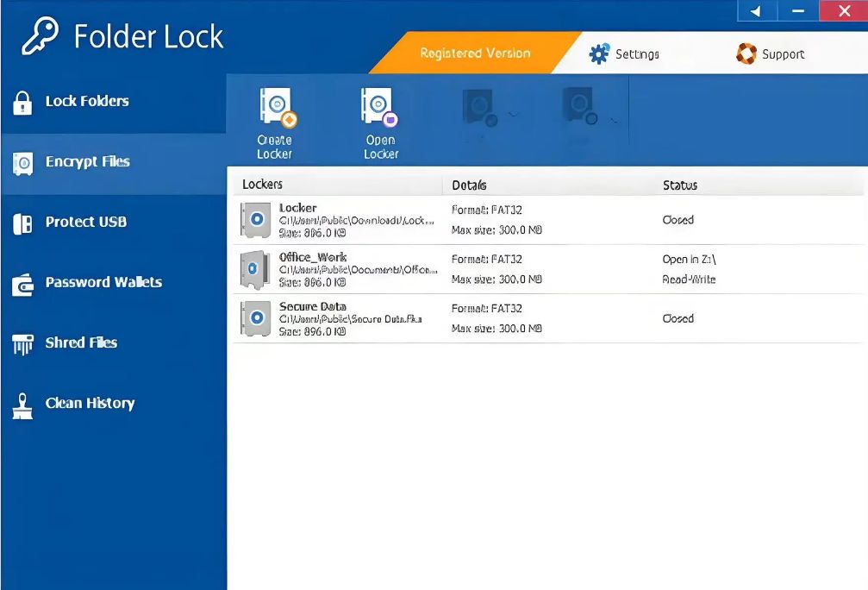The width and height of the screenshot is (868, 590).
Task: Go to the Protect USB section
Action: [113, 223]
